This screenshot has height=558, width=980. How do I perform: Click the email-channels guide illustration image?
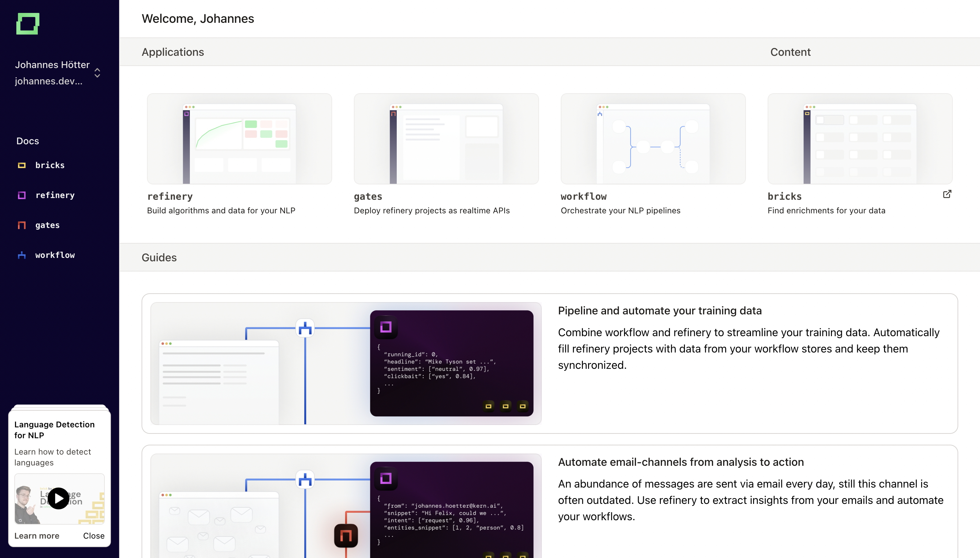pos(346,506)
